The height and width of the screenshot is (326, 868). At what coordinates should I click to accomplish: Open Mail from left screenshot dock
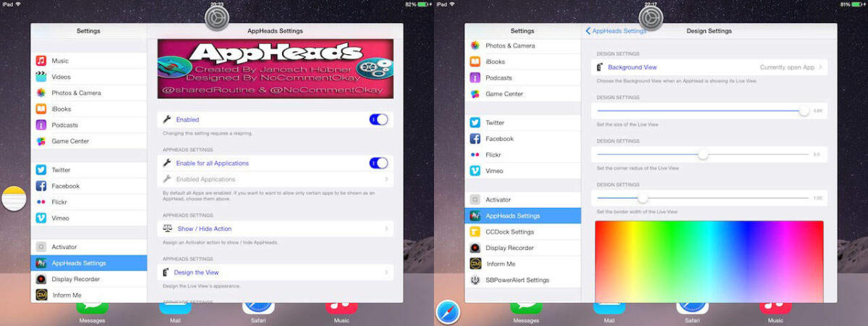click(x=175, y=312)
